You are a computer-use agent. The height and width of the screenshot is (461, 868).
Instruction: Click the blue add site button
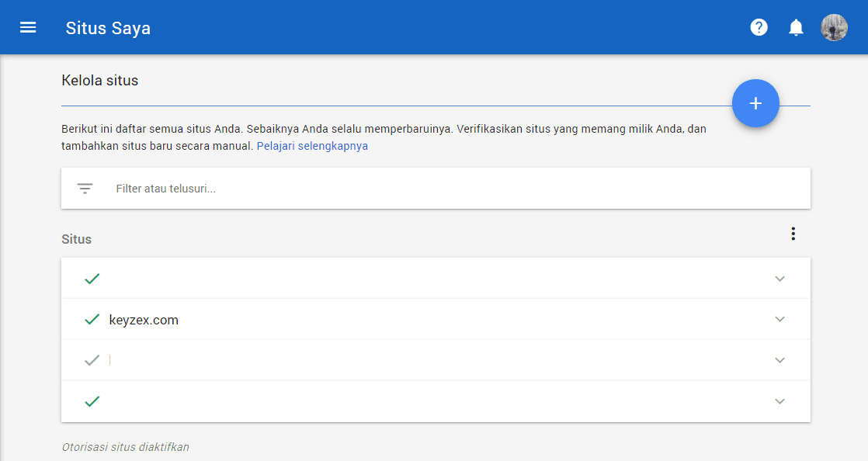click(755, 103)
